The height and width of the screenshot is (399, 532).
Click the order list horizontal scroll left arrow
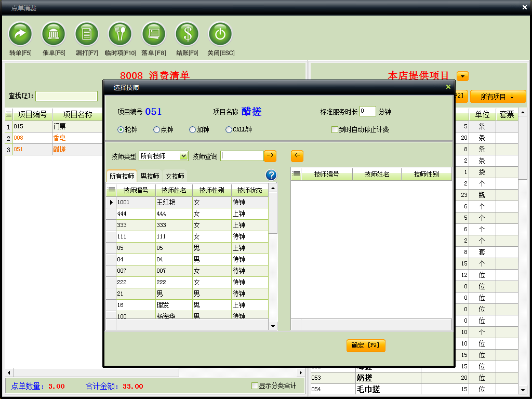(9, 373)
